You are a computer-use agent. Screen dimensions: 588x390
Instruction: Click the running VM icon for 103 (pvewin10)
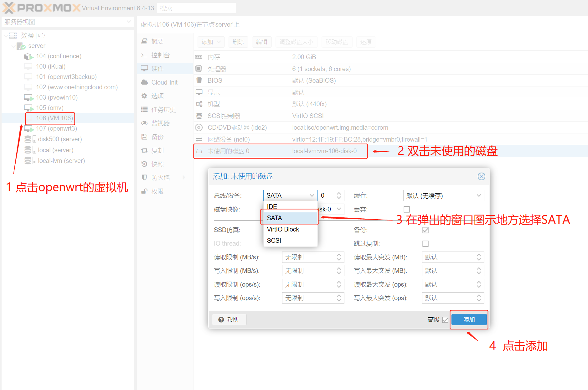(29, 98)
